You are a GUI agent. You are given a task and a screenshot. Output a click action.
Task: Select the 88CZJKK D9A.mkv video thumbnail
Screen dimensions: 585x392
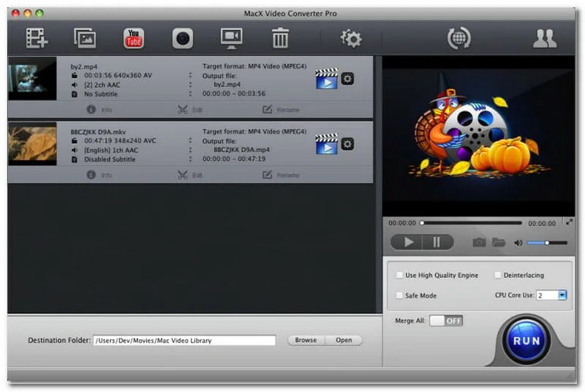[32, 144]
